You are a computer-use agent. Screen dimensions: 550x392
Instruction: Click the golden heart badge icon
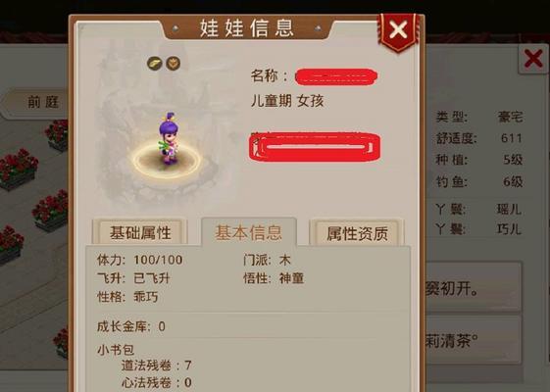173,64
